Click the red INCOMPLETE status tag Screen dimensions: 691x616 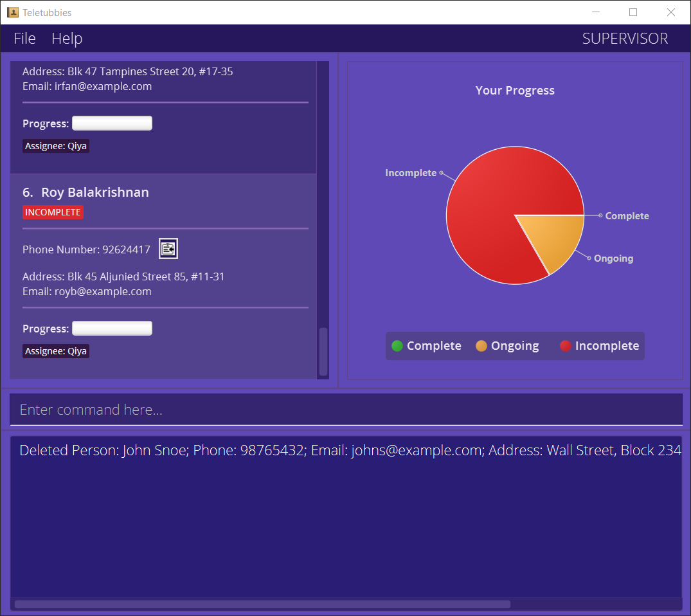53,212
